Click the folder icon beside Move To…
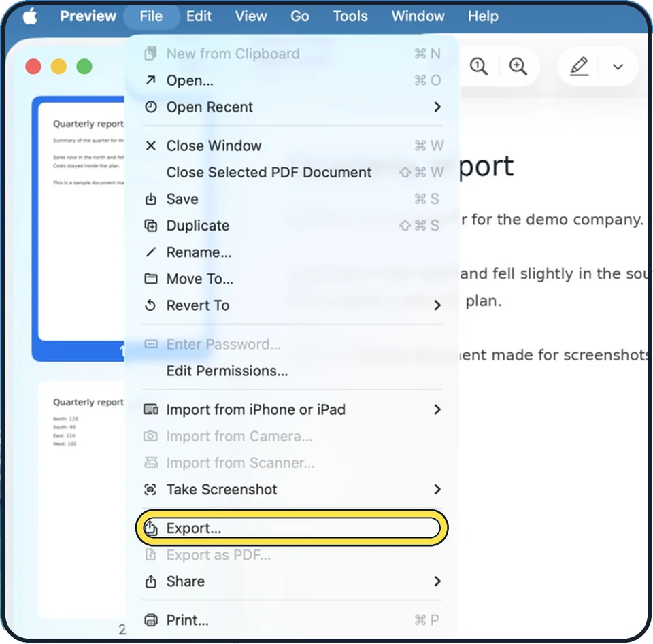The width and height of the screenshot is (653, 644). point(151,279)
